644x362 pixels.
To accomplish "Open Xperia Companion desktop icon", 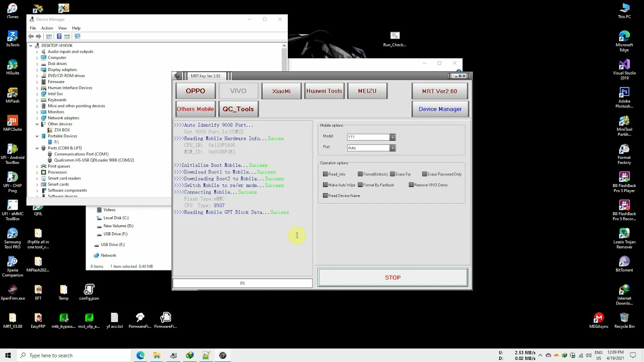I will [13, 266].
